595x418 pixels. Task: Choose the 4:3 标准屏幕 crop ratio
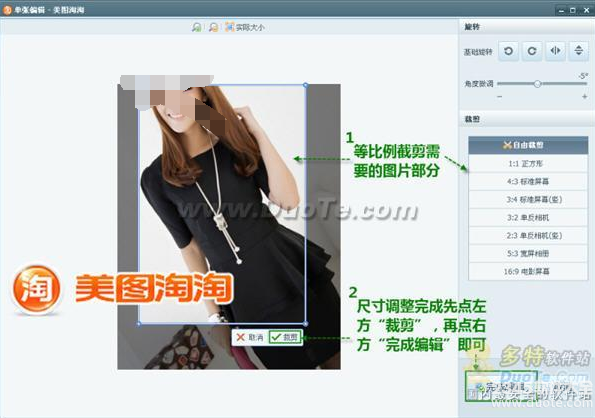click(x=528, y=181)
